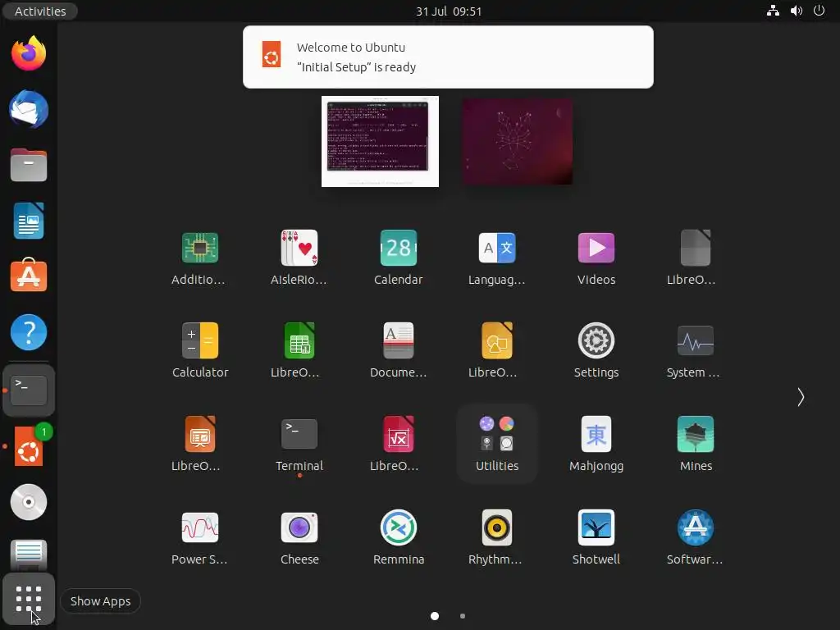840x630 pixels.
Task: Launch LibreOffice Impress presentation icon
Action: pyautogui.click(x=200, y=434)
